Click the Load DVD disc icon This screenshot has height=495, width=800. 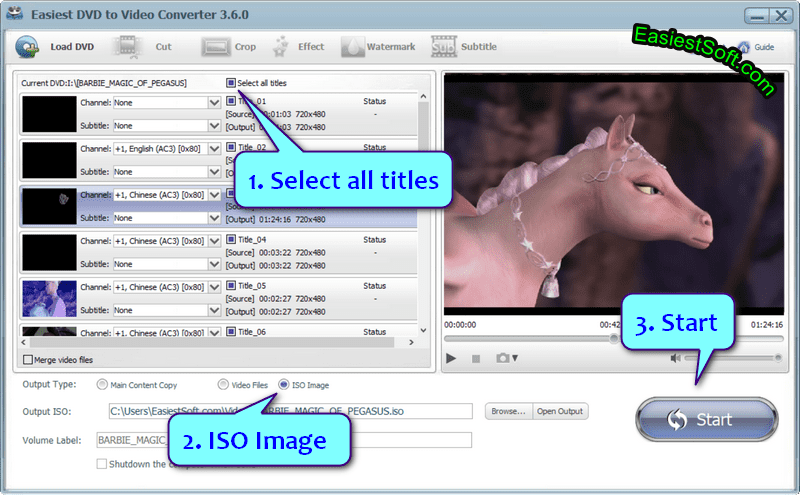tap(27, 47)
